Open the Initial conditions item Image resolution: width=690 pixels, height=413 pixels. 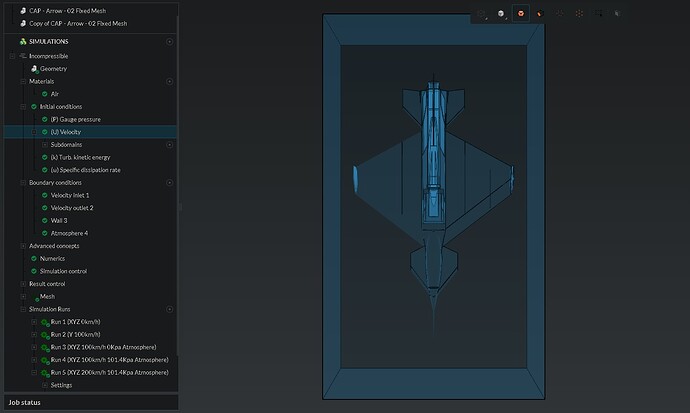tap(61, 106)
